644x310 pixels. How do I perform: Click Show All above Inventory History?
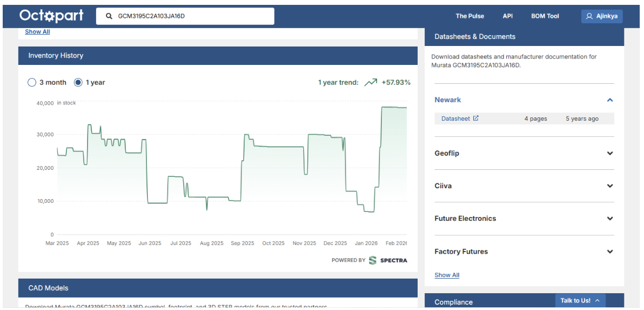click(37, 32)
